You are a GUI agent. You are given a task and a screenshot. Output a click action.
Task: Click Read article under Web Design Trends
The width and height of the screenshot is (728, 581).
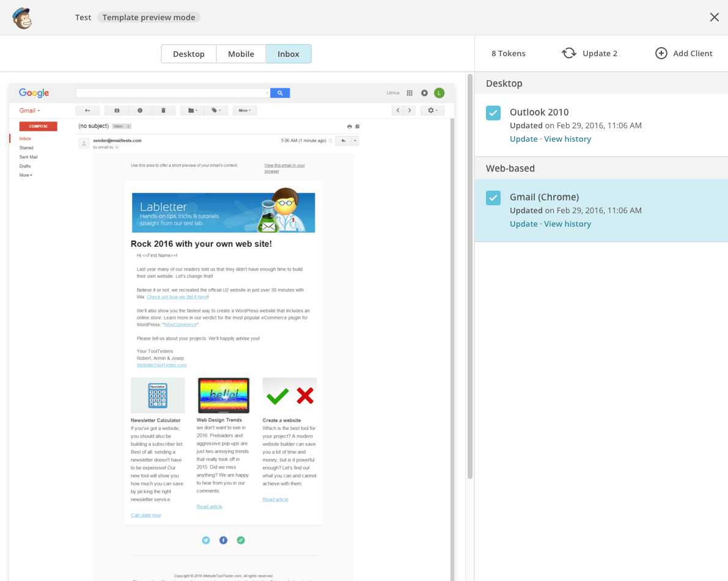pyautogui.click(x=210, y=506)
